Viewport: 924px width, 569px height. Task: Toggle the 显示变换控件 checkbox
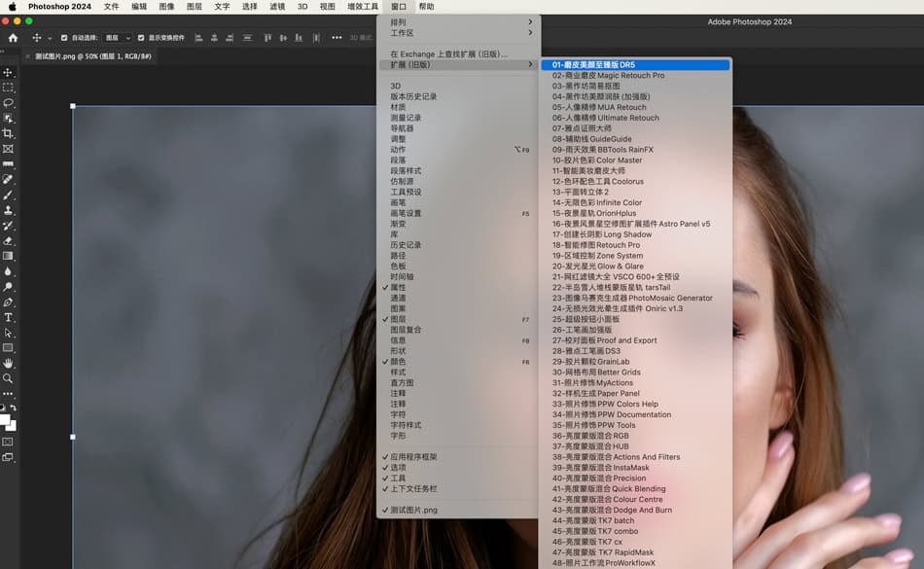[141, 38]
